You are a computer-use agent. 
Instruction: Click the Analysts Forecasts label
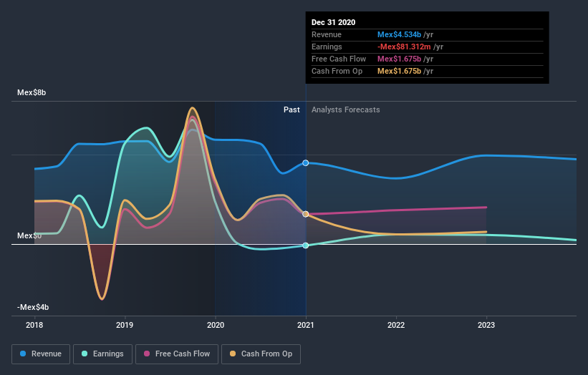coord(346,109)
